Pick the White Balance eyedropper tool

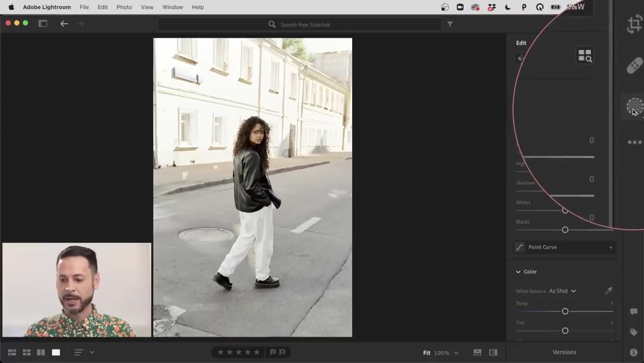pos(609,291)
